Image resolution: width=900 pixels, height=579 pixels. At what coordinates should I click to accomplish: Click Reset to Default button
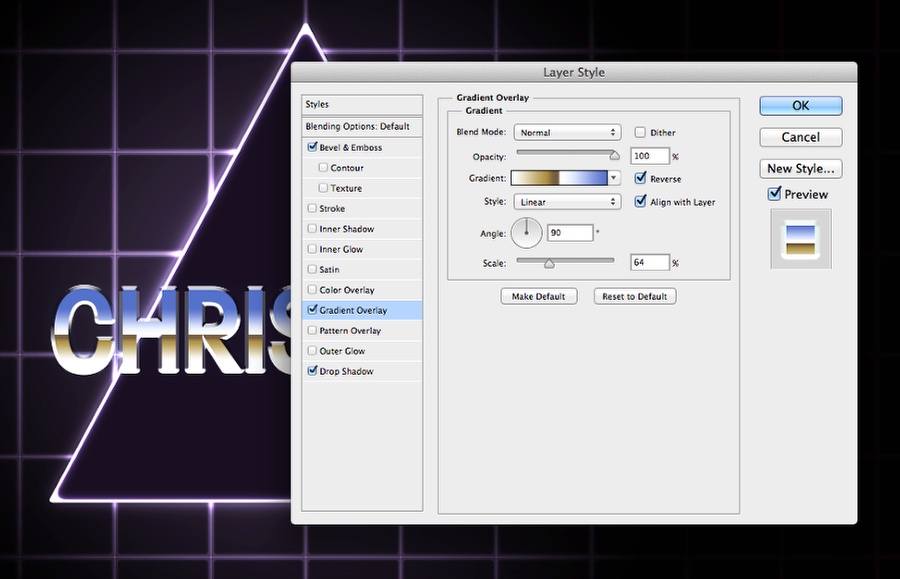tap(635, 296)
